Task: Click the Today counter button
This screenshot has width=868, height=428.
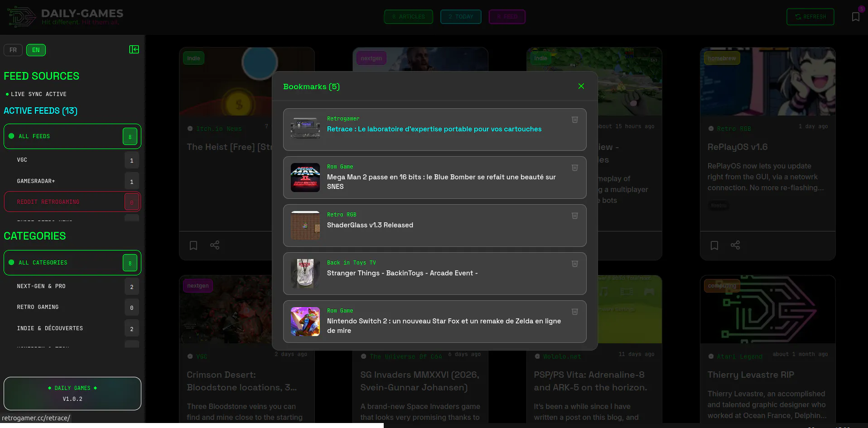Action: (461, 17)
